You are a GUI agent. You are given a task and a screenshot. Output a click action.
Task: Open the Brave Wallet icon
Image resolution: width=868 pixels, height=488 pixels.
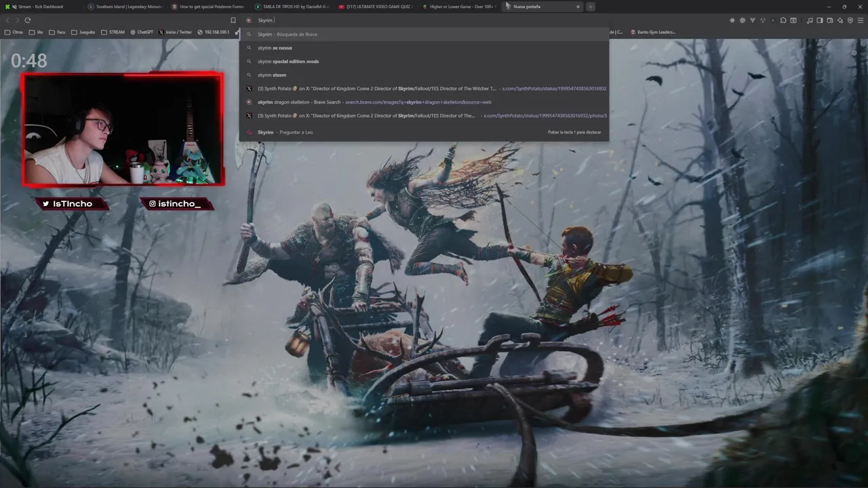[830, 20]
